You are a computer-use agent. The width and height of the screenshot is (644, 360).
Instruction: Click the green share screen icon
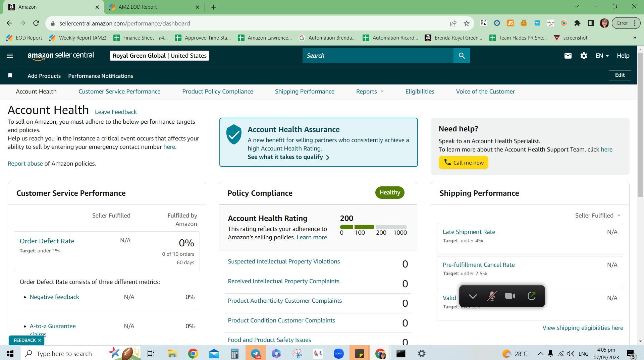pyautogui.click(x=532, y=296)
